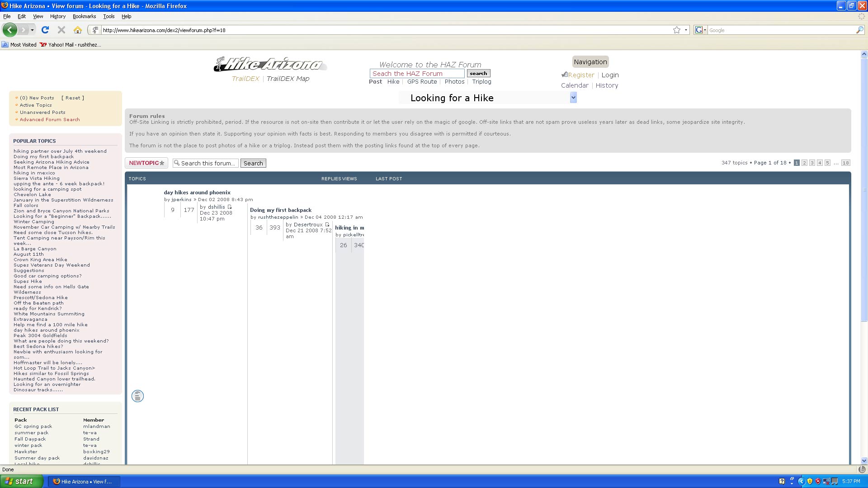Reload the page with the refresh icon
The image size is (868, 488).
pyautogui.click(x=45, y=30)
